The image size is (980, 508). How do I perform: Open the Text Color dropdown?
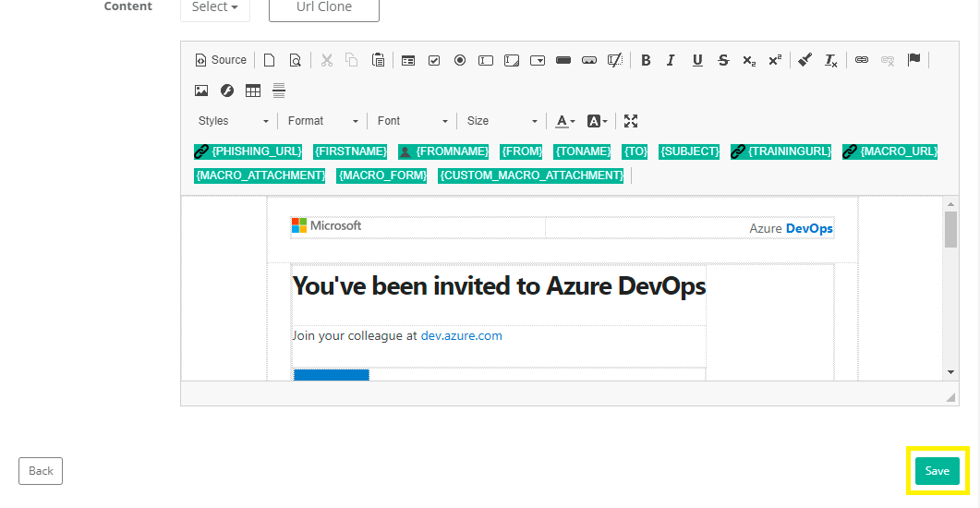565,121
